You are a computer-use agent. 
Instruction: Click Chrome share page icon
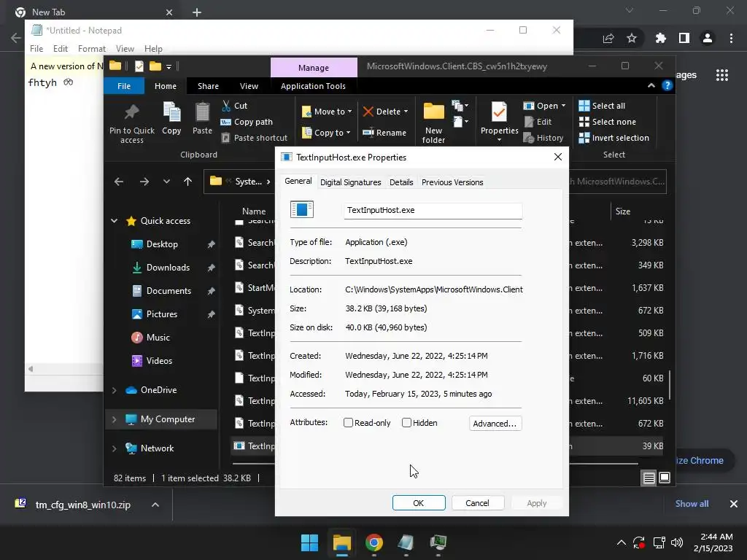(x=608, y=38)
